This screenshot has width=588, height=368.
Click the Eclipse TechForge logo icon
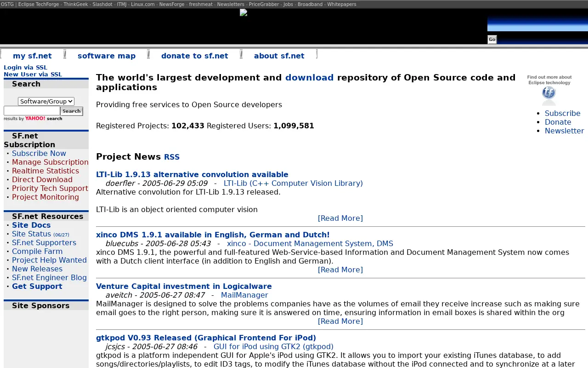(x=549, y=96)
